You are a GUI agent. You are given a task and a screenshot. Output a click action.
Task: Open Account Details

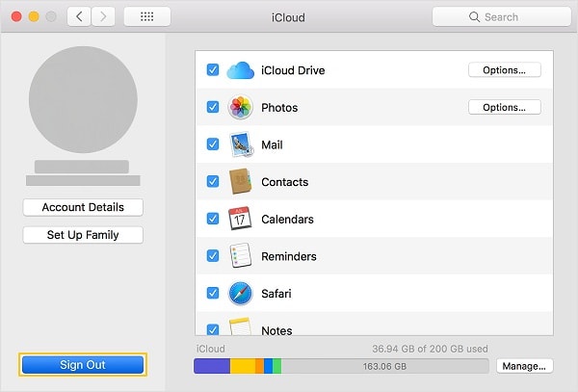tap(83, 207)
